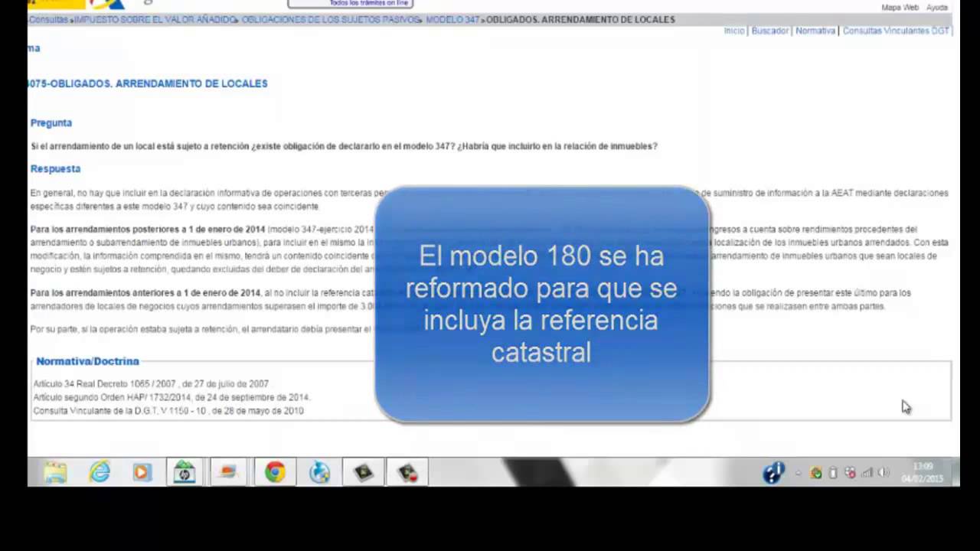This screenshot has height=551, width=980.
Task: Navigate to OBLIGACIONES DE LOS SUJETOS PASIVOS
Action: [x=331, y=19]
